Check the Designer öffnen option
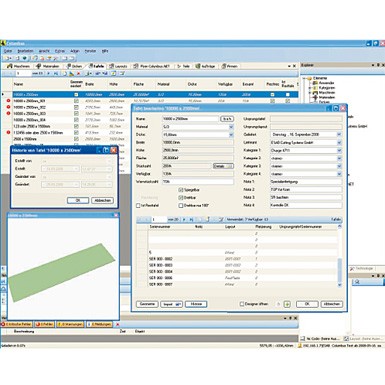This screenshot has height=385, width=385. click(x=242, y=304)
